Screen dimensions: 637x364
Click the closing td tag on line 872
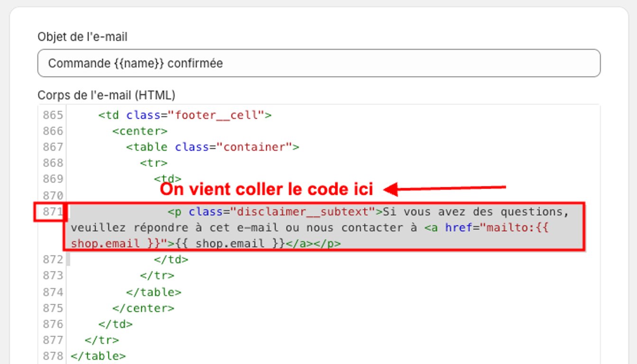(x=171, y=259)
